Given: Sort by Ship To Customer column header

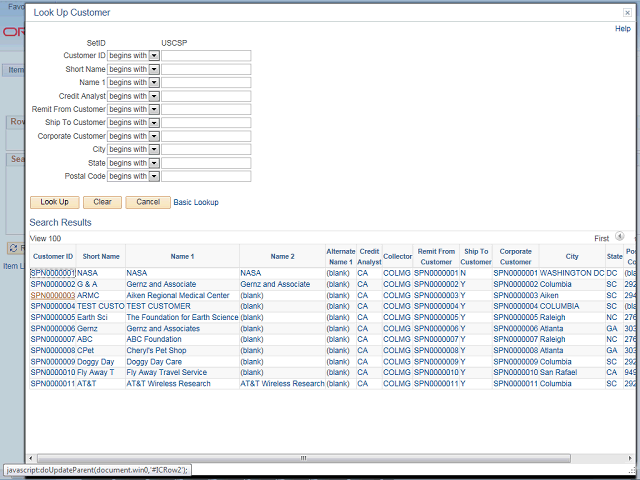Looking at the screenshot, I should click(x=476, y=256).
